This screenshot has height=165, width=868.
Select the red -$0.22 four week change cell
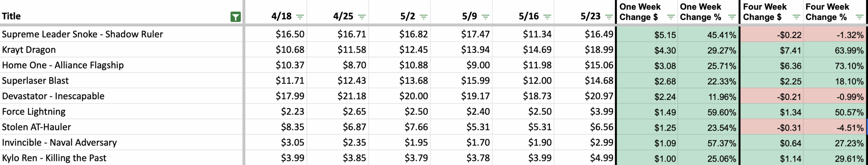coord(771,34)
